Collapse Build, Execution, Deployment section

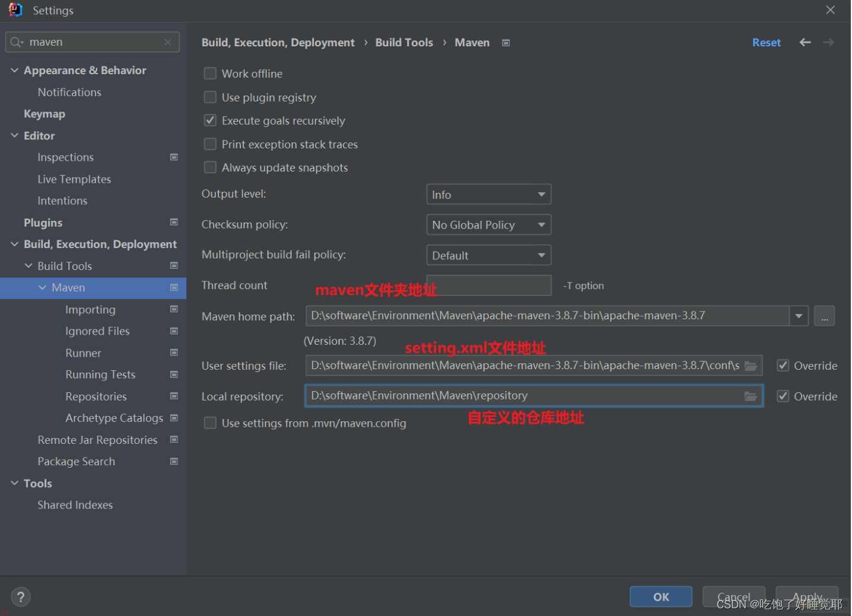coord(14,244)
